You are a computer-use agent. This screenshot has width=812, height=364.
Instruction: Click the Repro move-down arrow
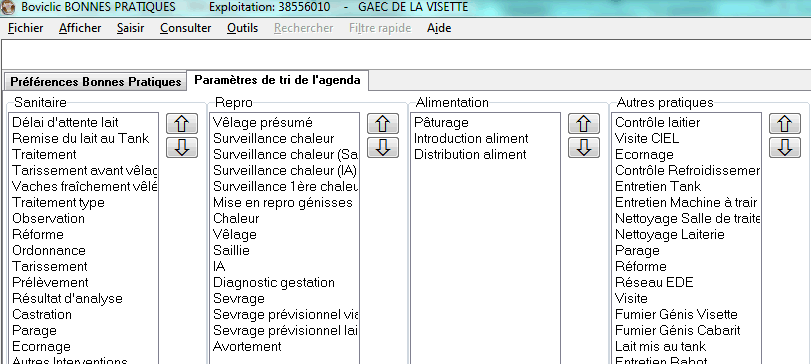click(x=383, y=148)
